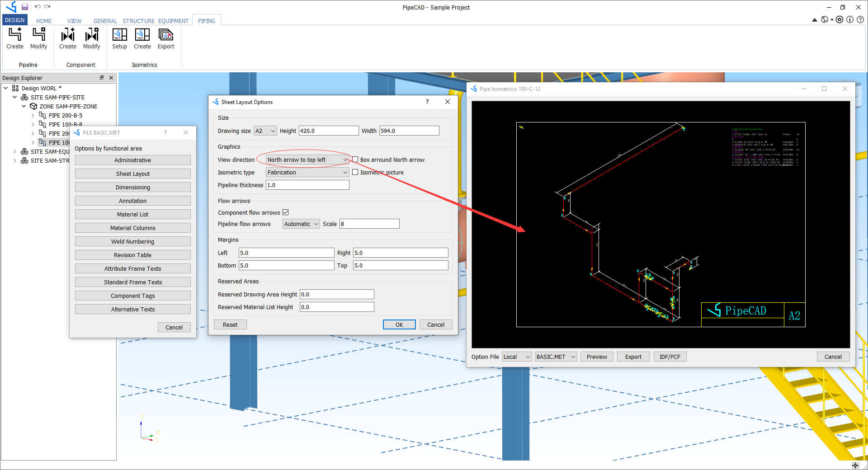Enable the Isometric picture checkbox

click(355, 172)
